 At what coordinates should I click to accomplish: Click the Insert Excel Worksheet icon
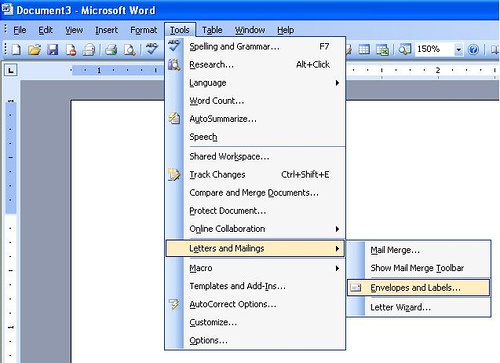382,50
